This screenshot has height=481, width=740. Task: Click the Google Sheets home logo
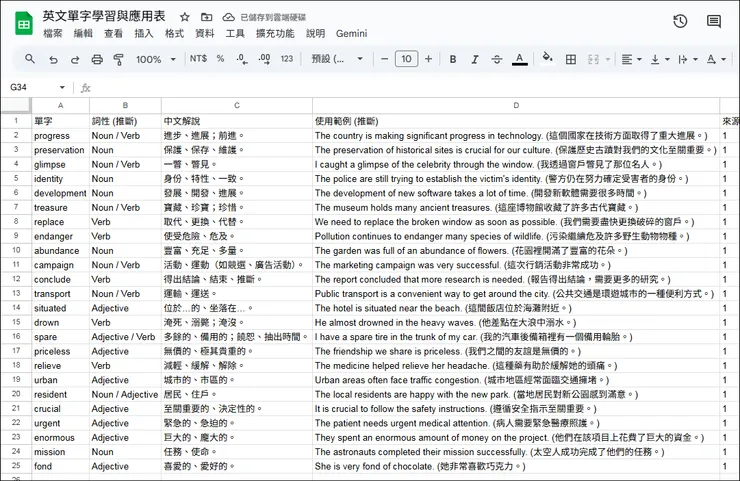pos(24,24)
